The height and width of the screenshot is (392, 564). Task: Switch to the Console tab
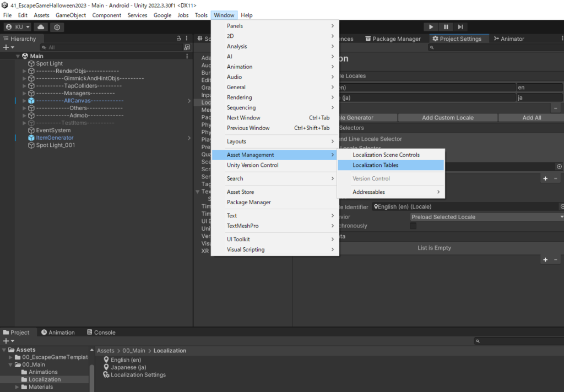click(101, 333)
